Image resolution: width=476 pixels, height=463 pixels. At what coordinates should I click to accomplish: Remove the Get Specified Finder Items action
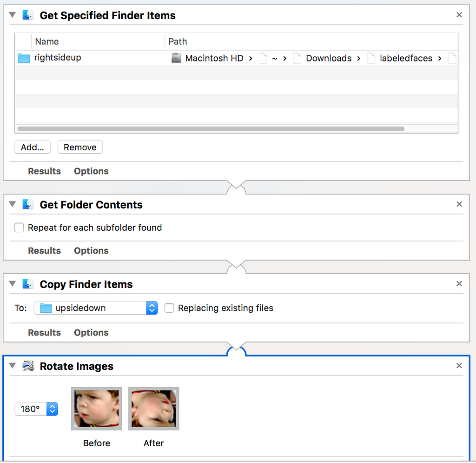tap(459, 15)
